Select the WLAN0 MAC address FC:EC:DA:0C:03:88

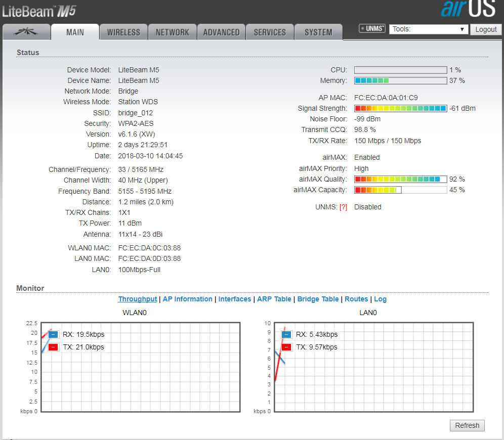(x=149, y=248)
